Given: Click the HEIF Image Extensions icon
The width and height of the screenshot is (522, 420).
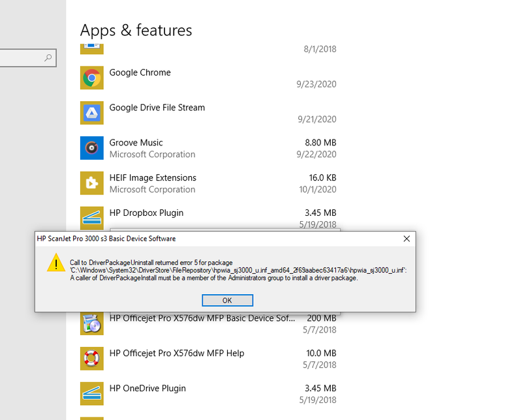Looking at the screenshot, I should click(x=91, y=183).
